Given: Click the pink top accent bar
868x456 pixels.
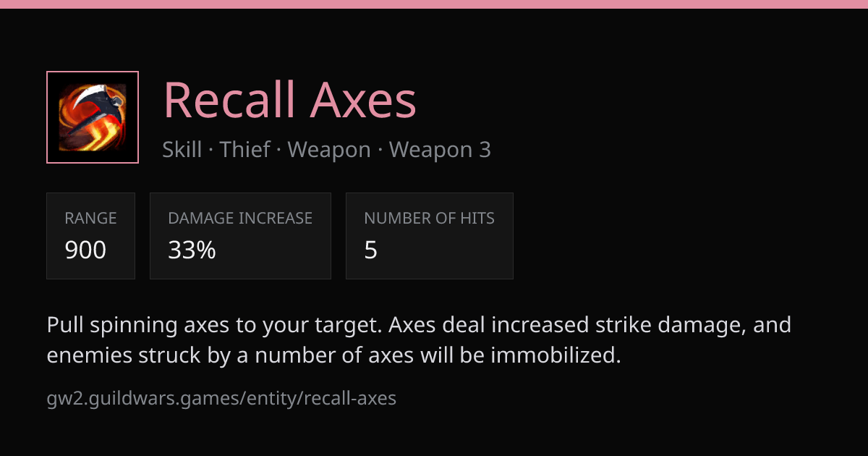Looking at the screenshot, I should [434, 4].
